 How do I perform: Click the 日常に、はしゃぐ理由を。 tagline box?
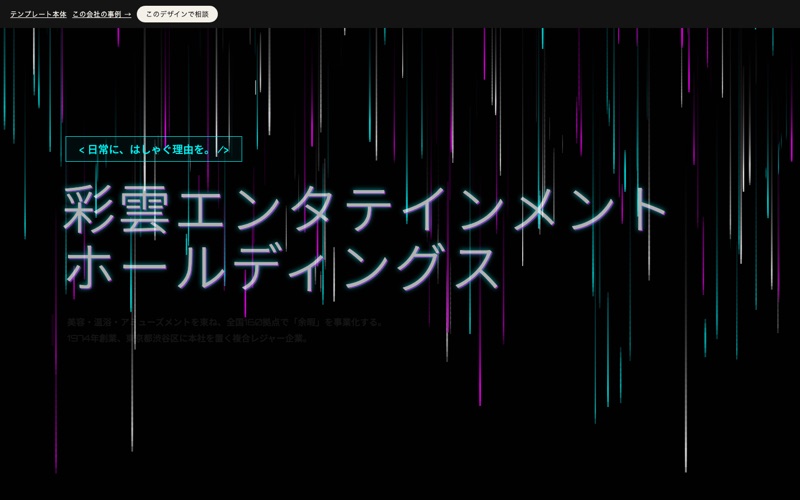[x=154, y=149]
